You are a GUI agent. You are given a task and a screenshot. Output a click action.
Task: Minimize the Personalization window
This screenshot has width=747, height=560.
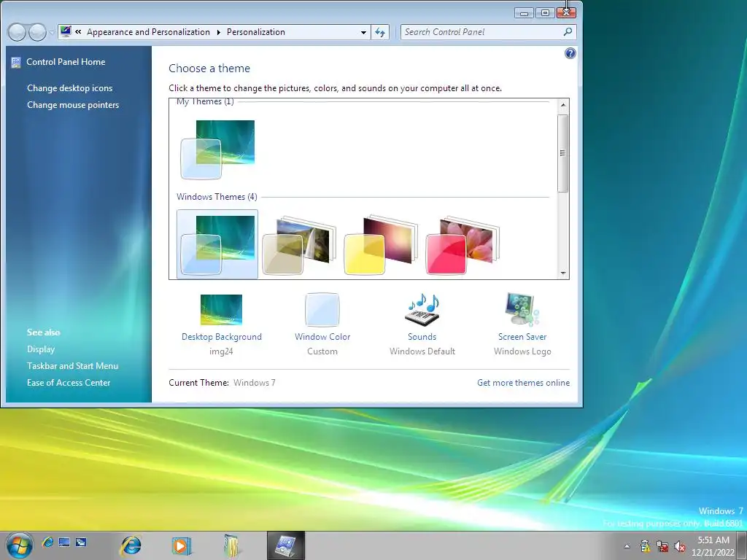click(524, 13)
